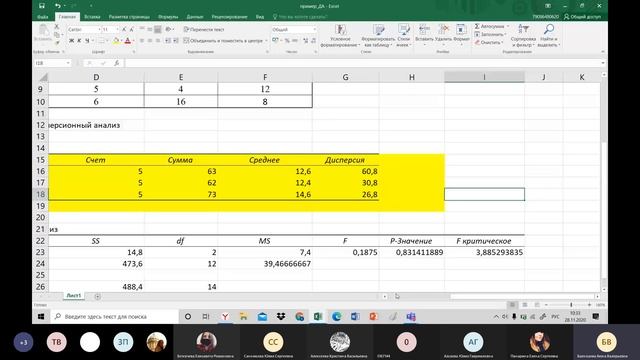Image resolution: width=640 pixels, height=360 pixels.
Task: Switch to the Formulas (Формулы) tab
Action: pyautogui.click(x=168, y=17)
